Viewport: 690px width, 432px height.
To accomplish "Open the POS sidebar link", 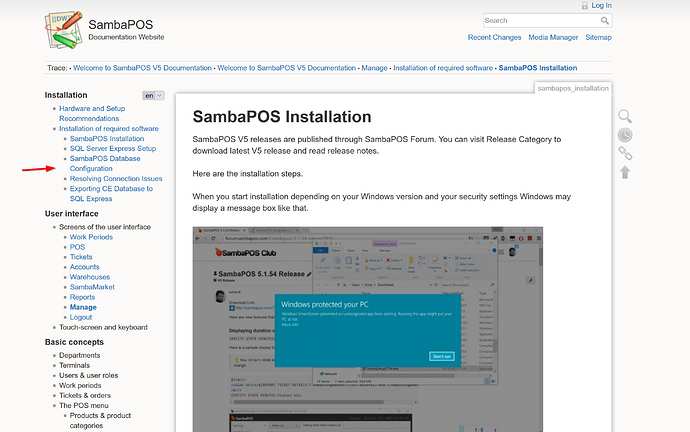I will pyautogui.click(x=77, y=247).
